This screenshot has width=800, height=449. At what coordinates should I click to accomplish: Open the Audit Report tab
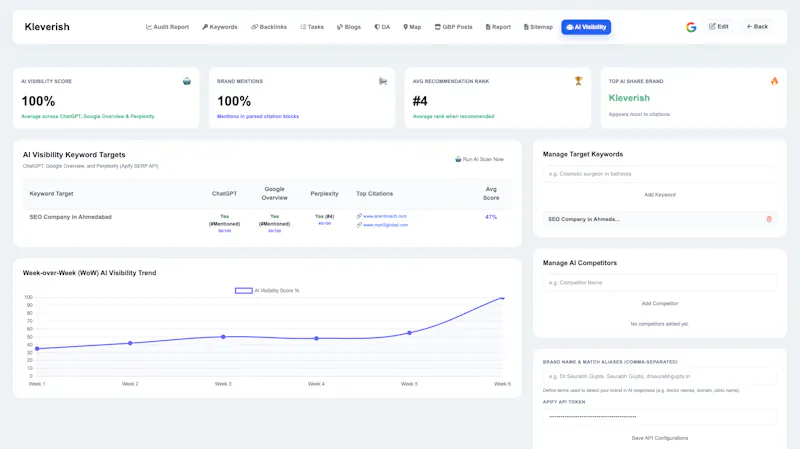pyautogui.click(x=167, y=27)
